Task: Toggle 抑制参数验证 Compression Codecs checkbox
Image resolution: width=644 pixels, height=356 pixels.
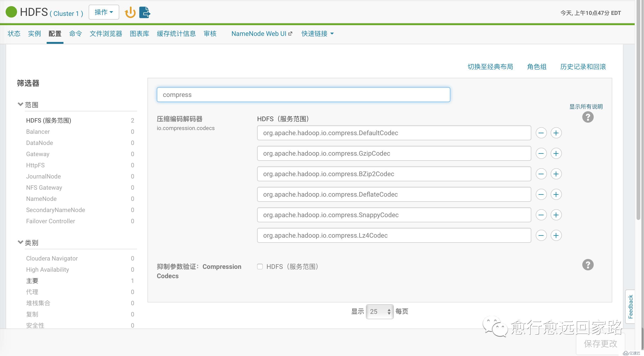Action: [259, 267]
